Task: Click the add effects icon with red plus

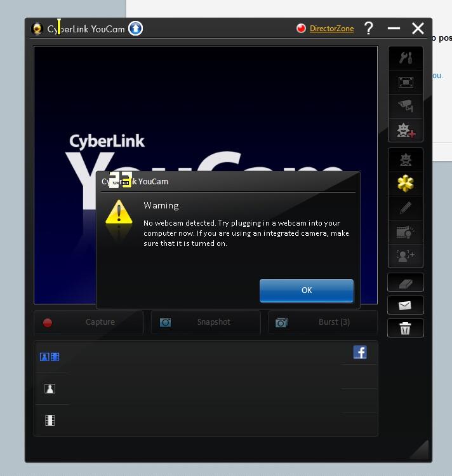Action: pos(406,130)
